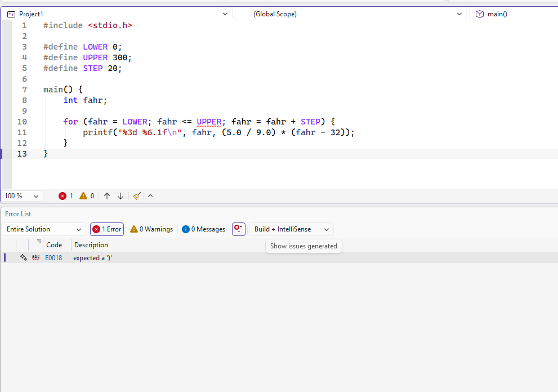The width and height of the screenshot is (558, 392).
Task: Sort by the Code column header
Action: pyautogui.click(x=54, y=245)
